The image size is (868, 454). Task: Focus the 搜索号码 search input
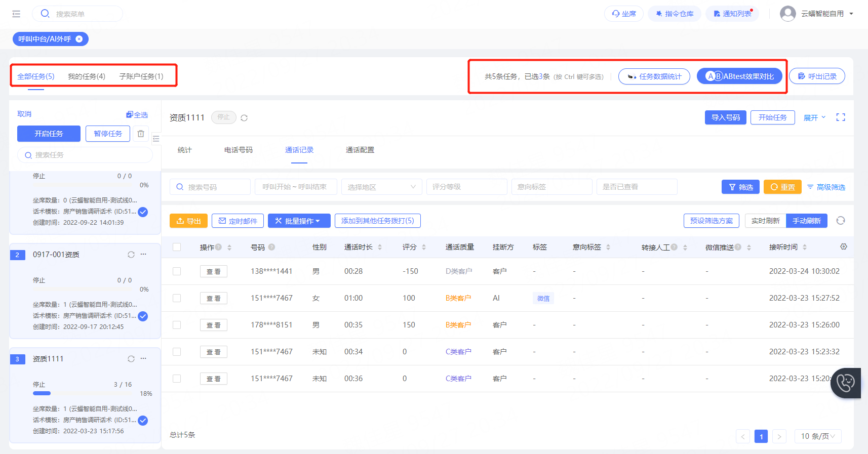[210, 187]
